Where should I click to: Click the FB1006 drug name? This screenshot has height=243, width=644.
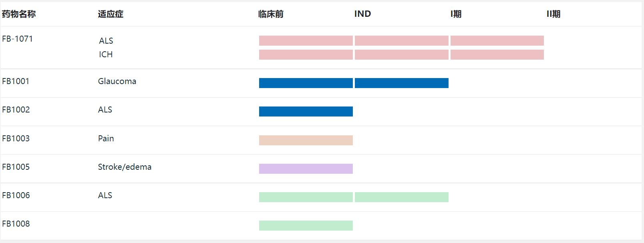(x=16, y=195)
